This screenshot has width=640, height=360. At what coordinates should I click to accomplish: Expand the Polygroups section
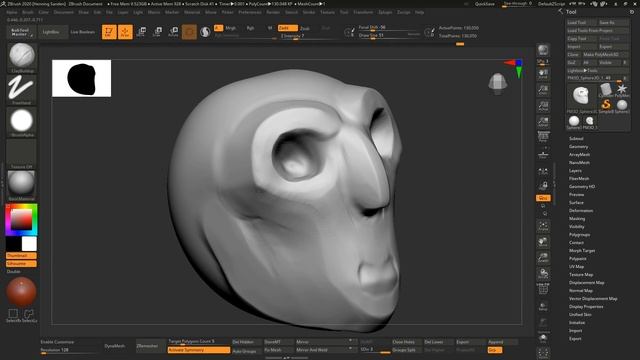click(x=579, y=235)
